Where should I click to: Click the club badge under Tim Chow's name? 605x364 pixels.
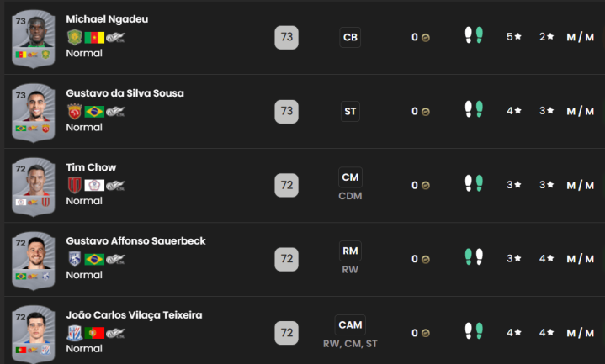(x=74, y=185)
